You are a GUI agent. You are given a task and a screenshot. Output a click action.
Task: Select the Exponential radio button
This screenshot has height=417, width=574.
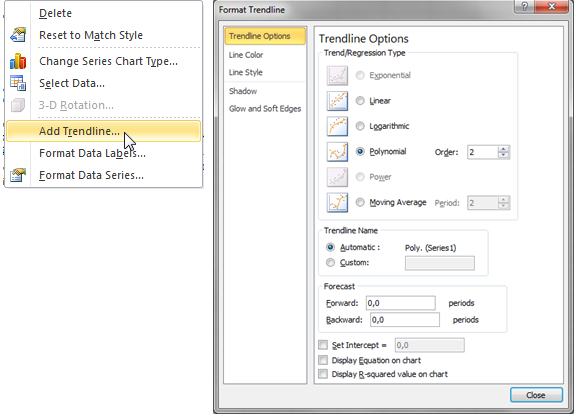click(360, 75)
